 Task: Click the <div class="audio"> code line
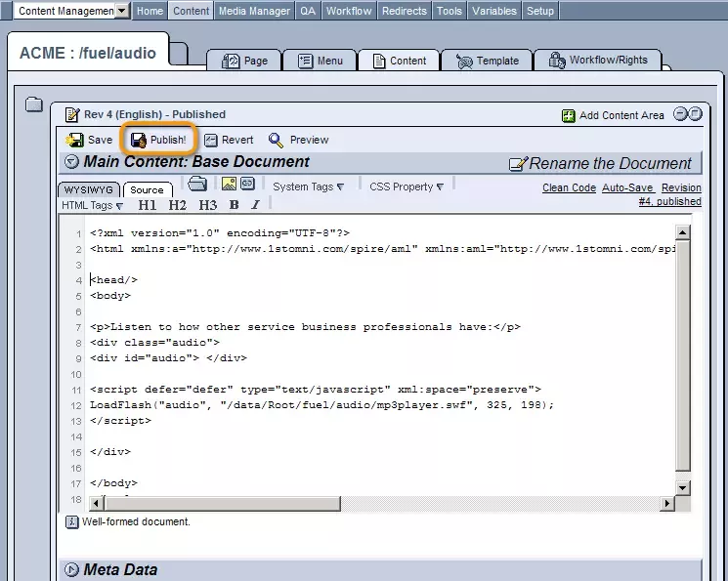point(154,343)
